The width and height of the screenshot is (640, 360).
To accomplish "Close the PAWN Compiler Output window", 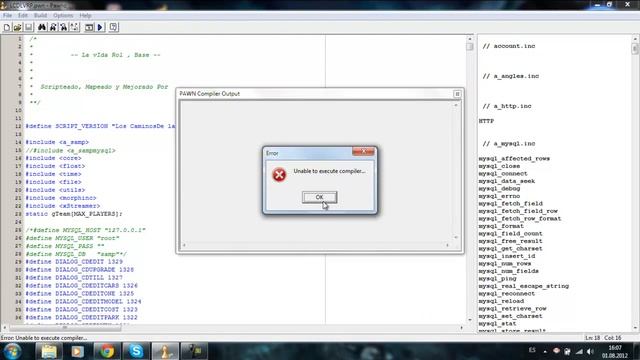I will pos(457,94).
